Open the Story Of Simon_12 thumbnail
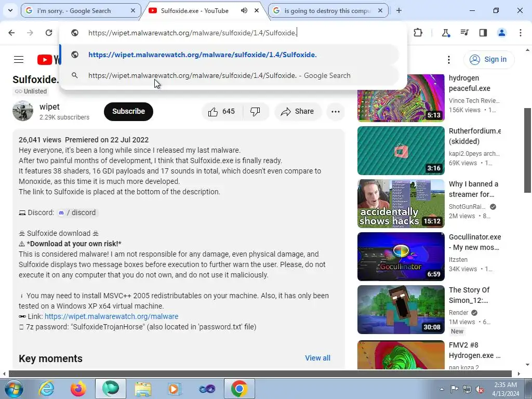Screen dimensions: 532x399 click(x=401, y=310)
